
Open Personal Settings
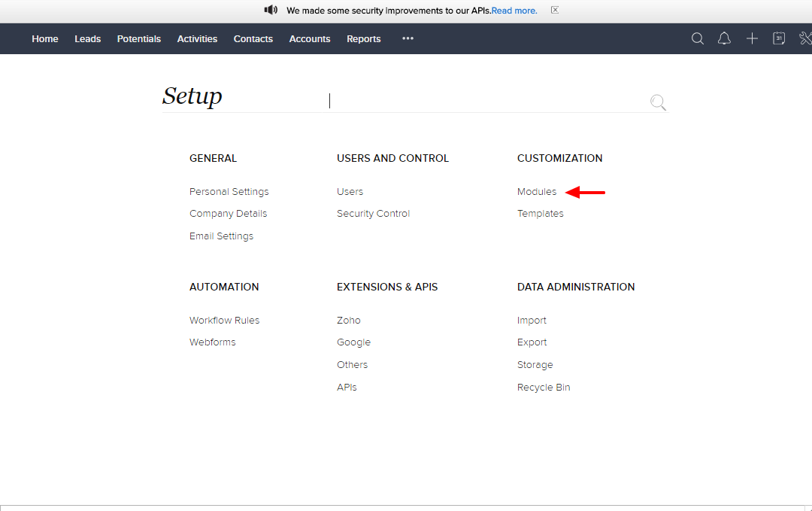click(x=229, y=192)
